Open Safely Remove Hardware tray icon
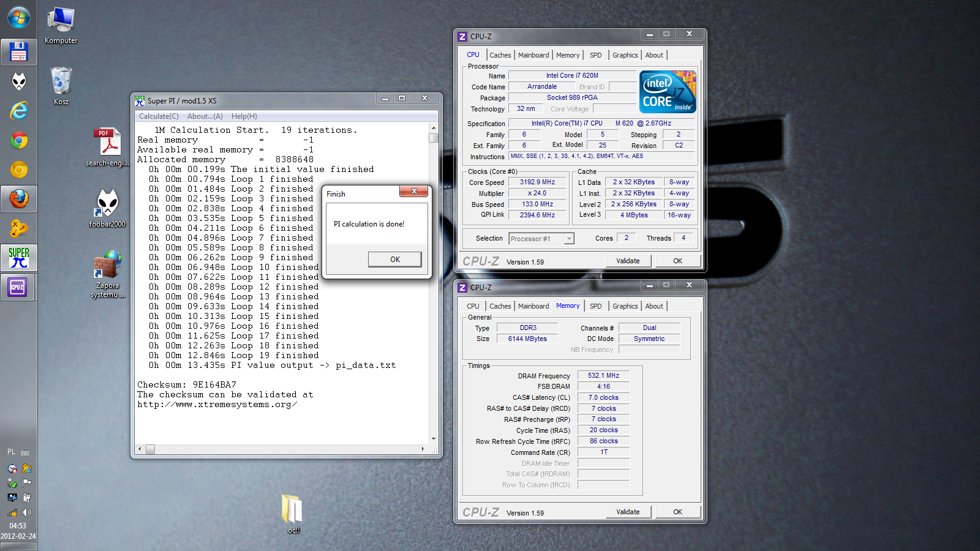Screen dimensions: 980x551 coord(12,483)
